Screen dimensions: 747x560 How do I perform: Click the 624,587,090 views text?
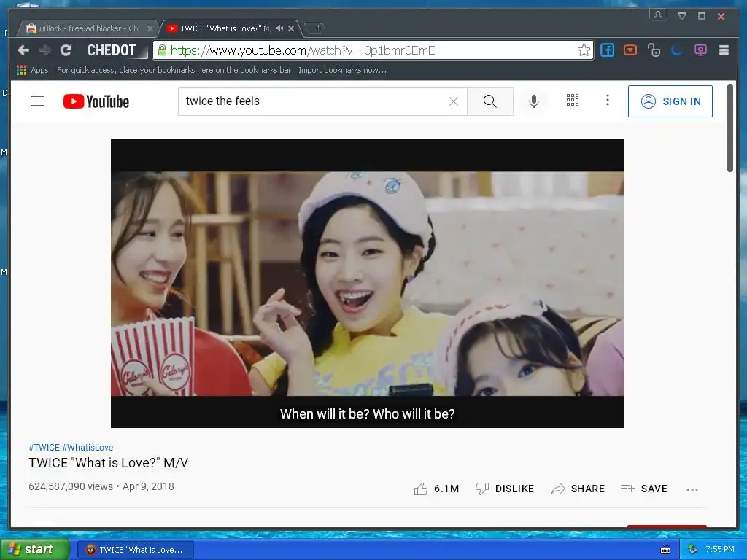(71, 486)
